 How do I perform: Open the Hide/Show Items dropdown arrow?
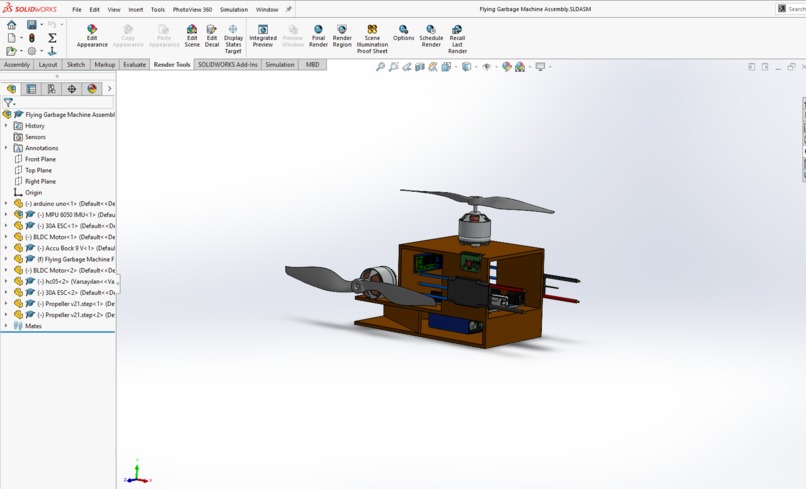[496, 67]
